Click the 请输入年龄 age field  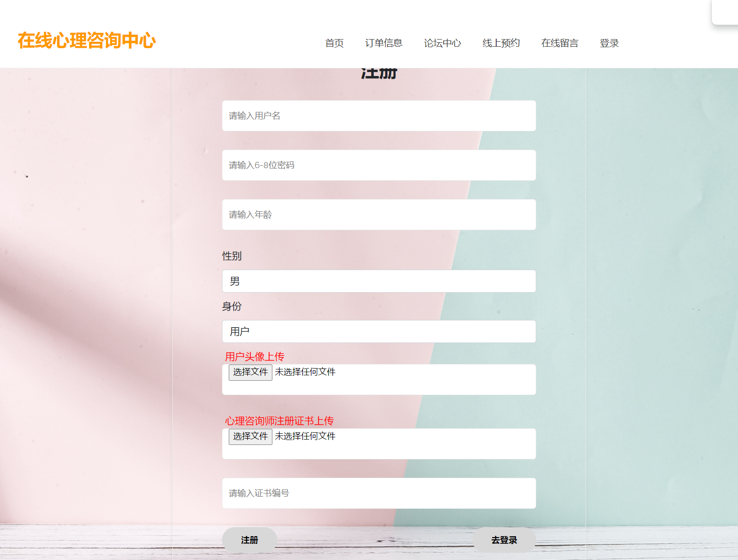pyautogui.click(x=378, y=215)
